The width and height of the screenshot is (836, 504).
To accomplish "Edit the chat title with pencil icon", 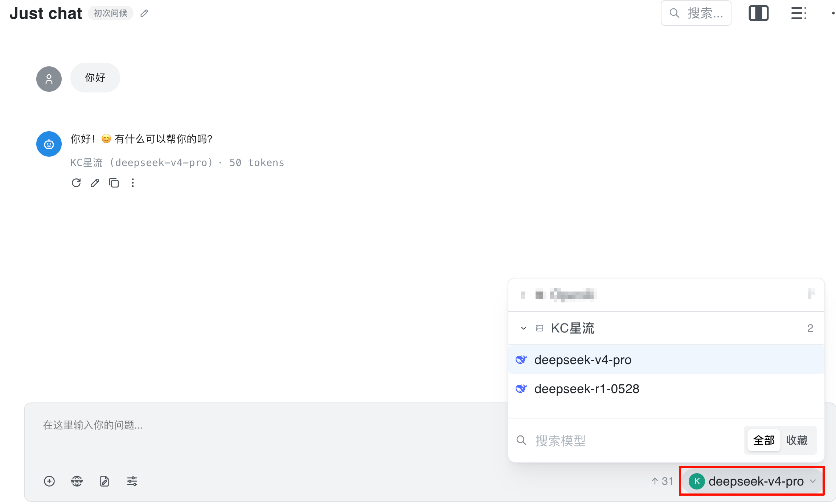I will [x=144, y=13].
